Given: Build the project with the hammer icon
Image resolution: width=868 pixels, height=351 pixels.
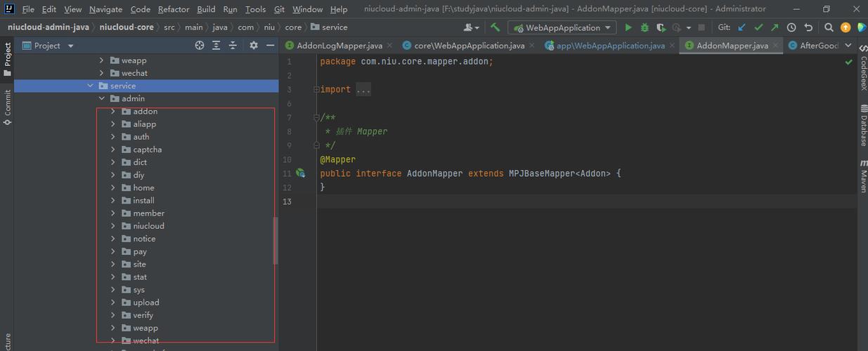Looking at the screenshot, I should point(495,27).
